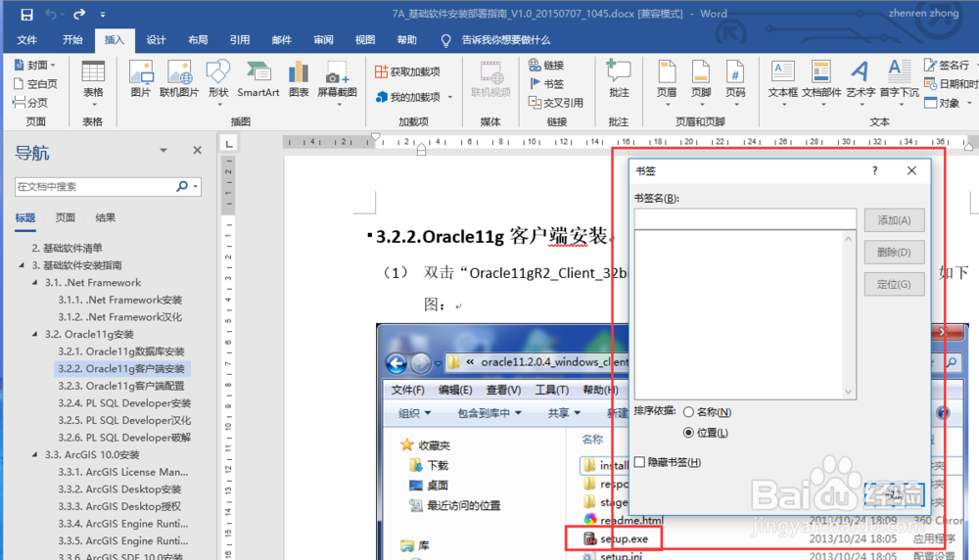The width and height of the screenshot is (979, 560).
Task: Open help for the 书签 dialog
Action: pos(874,170)
